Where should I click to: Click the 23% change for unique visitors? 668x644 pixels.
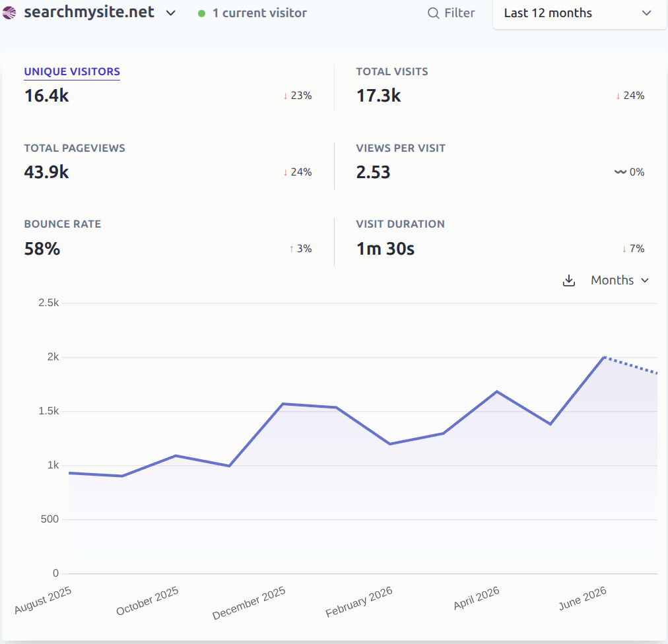point(298,96)
